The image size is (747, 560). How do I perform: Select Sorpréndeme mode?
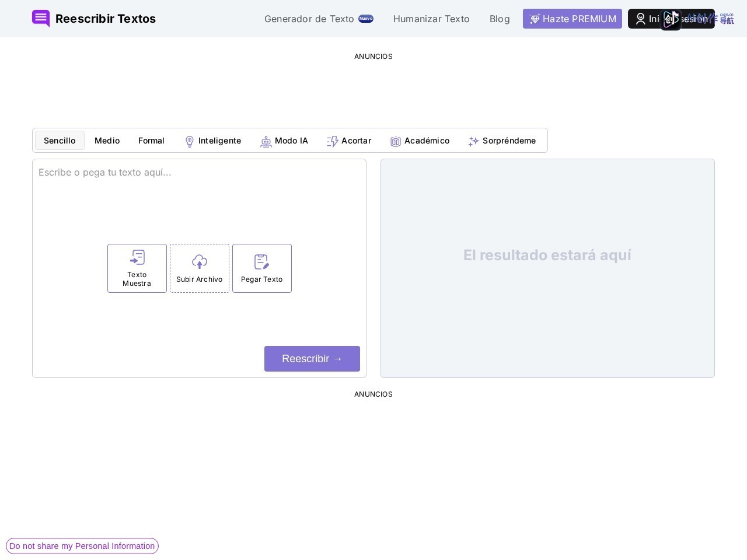[502, 141]
